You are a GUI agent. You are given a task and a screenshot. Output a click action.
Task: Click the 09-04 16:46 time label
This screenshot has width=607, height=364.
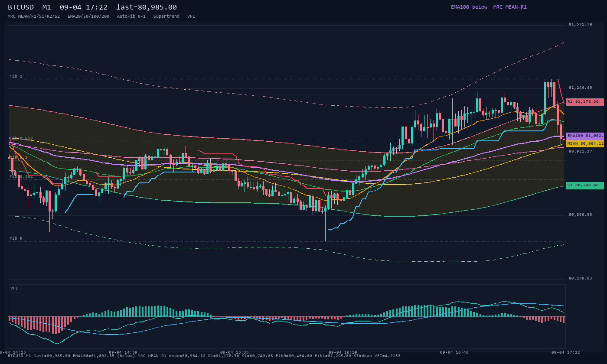point(454,352)
